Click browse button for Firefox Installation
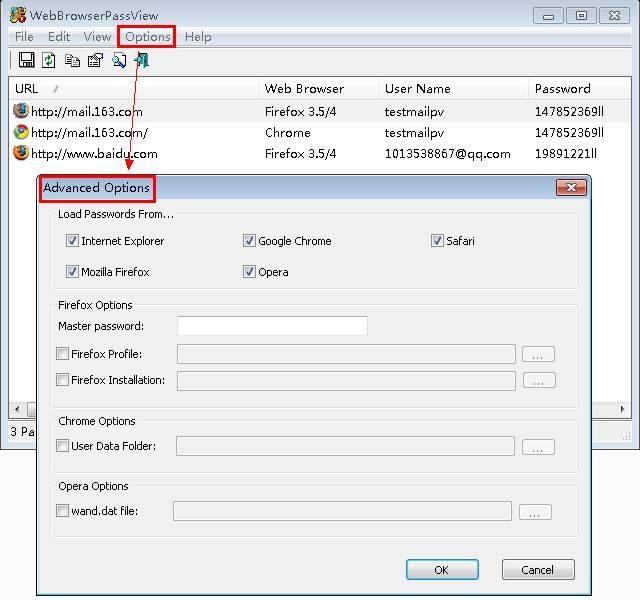The height and width of the screenshot is (600, 640). [x=538, y=381]
